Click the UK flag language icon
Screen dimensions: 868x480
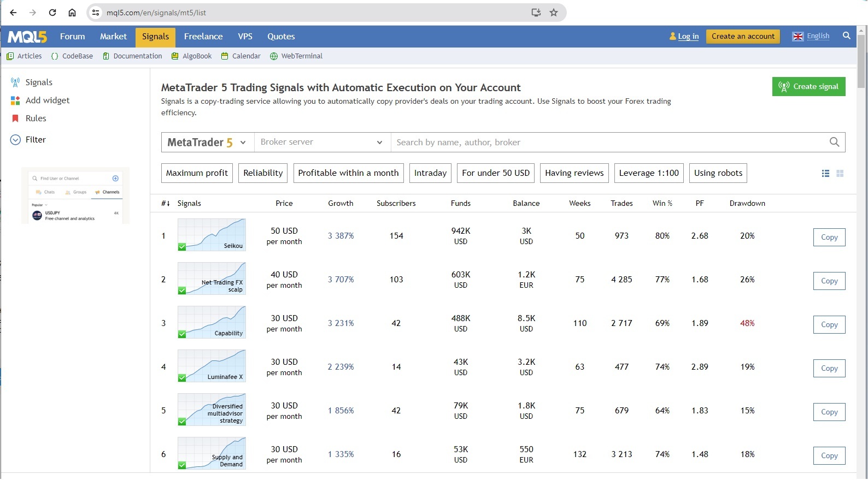(798, 37)
